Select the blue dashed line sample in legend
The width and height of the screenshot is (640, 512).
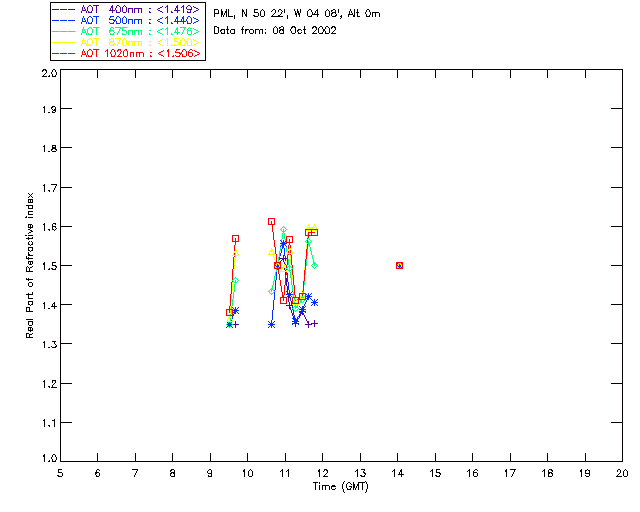[x=64, y=20]
